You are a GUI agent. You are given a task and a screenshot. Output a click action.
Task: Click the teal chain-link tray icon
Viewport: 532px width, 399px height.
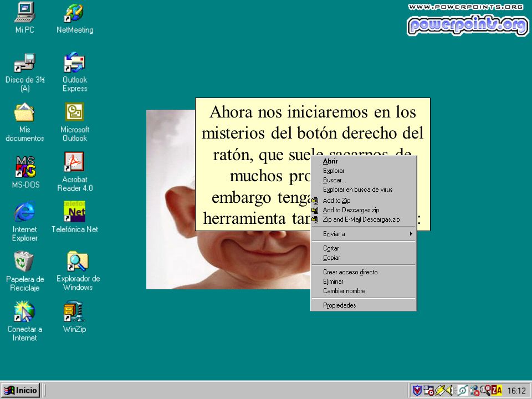tap(463, 390)
